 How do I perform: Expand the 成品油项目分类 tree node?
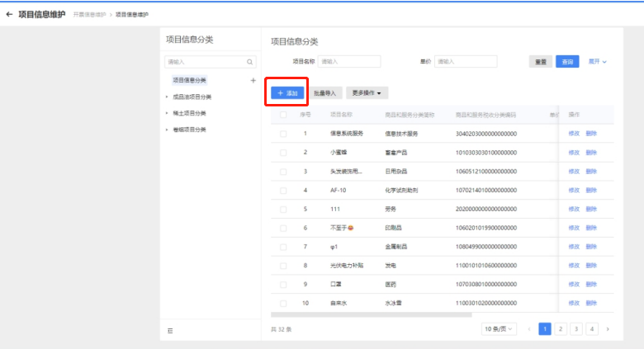point(167,97)
